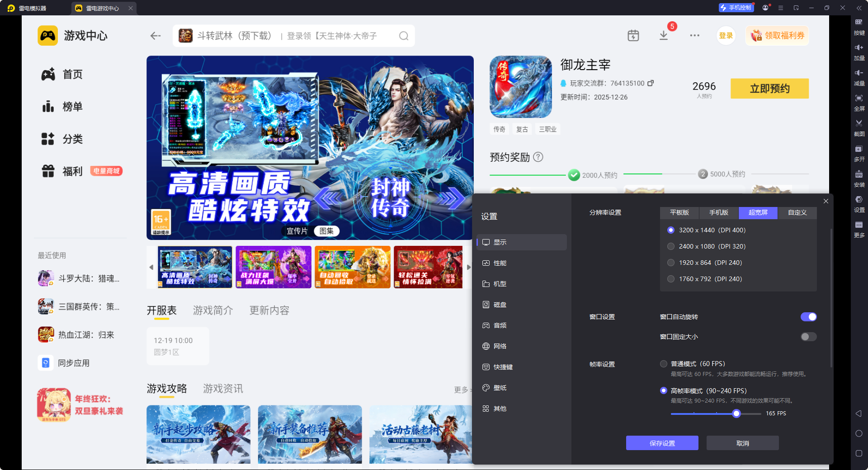Show previous thumbnails with left carousel arrow
The image size is (868, 470).
tap(151, 267)
